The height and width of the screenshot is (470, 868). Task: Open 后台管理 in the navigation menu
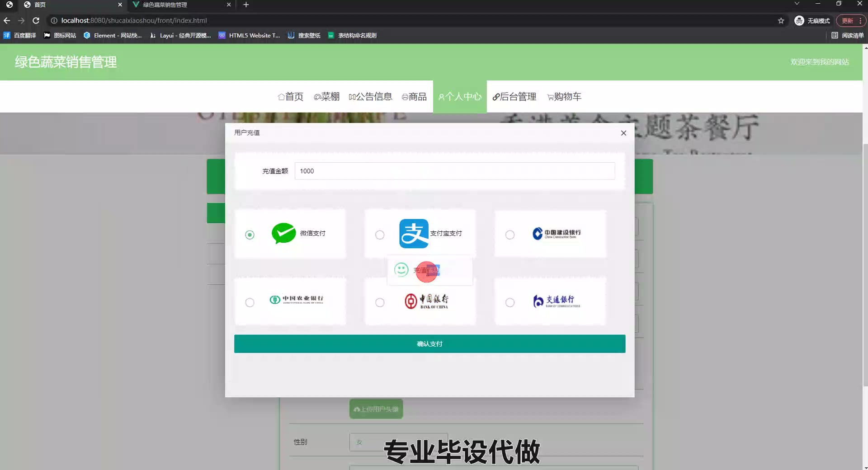tap(514, 97)
